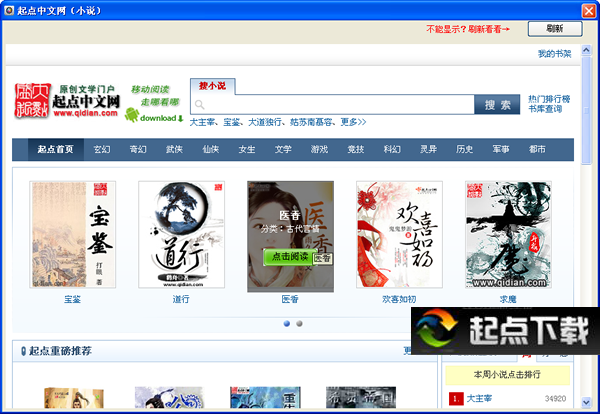Click the 本周小说点击排行 heading
This screenshot has height=414, width=600.
[507, 375]
